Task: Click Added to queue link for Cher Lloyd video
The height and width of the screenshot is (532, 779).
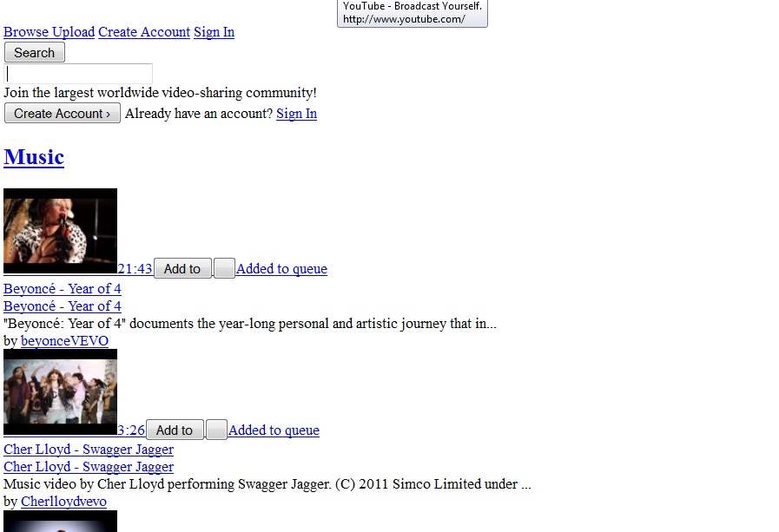Action: tap(274, 430)
